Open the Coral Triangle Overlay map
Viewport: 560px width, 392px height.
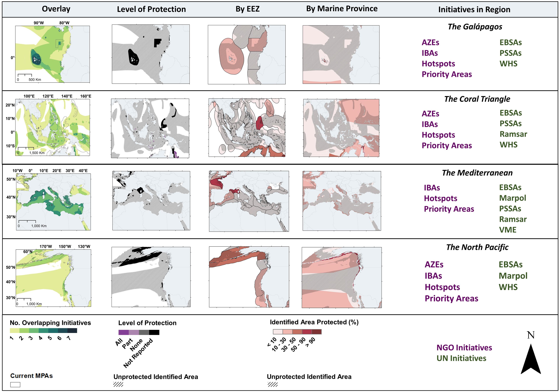[x=52, y=127]
